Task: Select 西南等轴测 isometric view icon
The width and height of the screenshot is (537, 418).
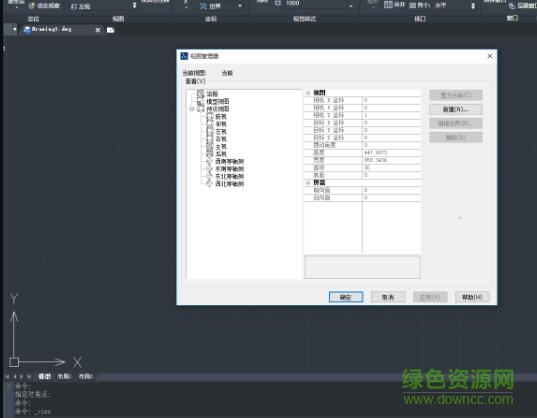Action: pos(210,161)
